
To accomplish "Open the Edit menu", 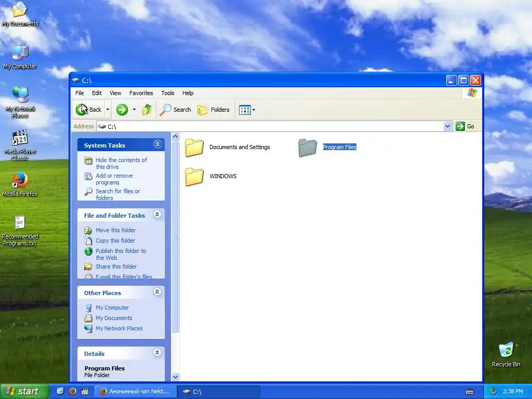I will [97, 93].
